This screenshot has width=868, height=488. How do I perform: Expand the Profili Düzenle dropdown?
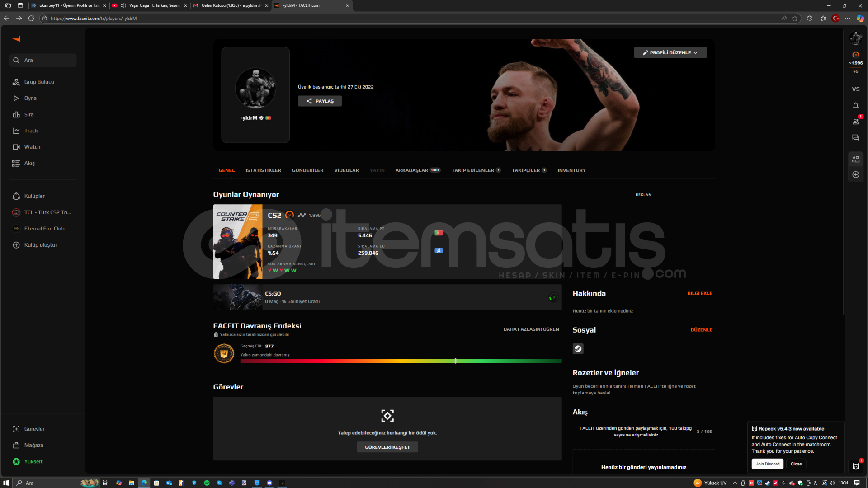pyautogui.click(x=670, y=52)
